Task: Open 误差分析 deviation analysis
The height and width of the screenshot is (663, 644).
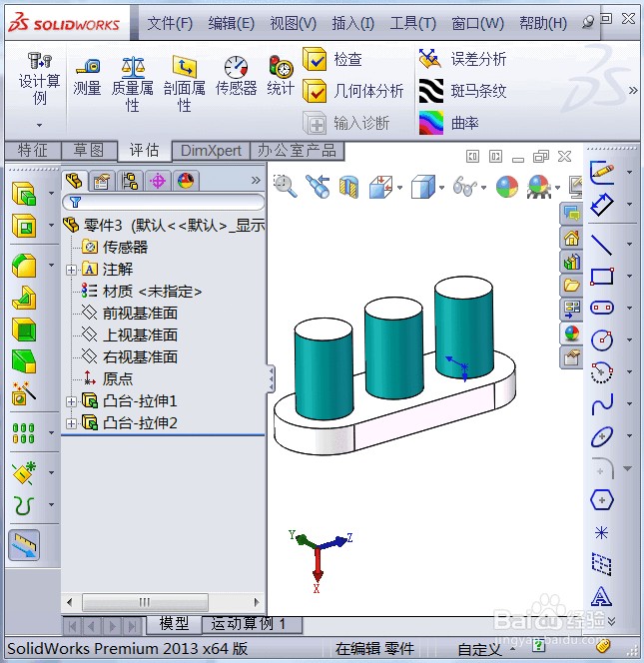Action: pos(462,59)
